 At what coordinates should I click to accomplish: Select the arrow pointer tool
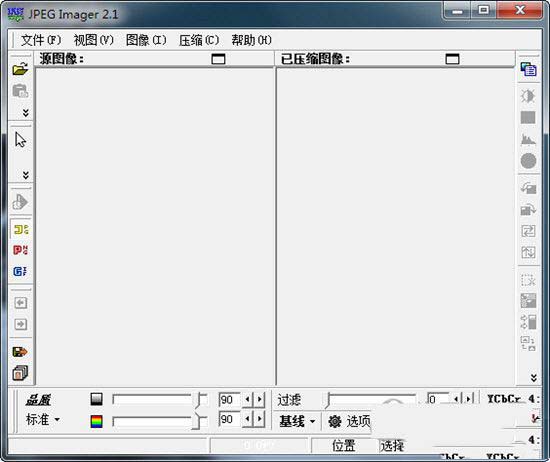point(20,140)
